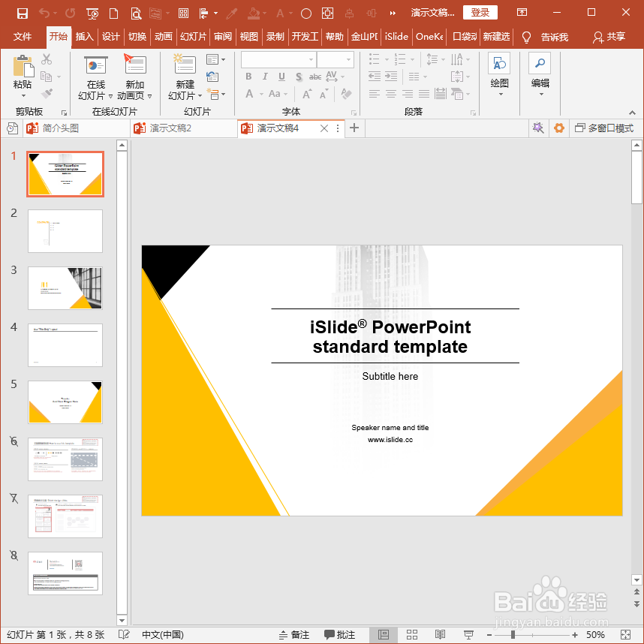This screenshot has width=644, height=644.
Task: Save the presentation with the floppy disk icon
Action: pyautogui.click(x=23, y=14)
